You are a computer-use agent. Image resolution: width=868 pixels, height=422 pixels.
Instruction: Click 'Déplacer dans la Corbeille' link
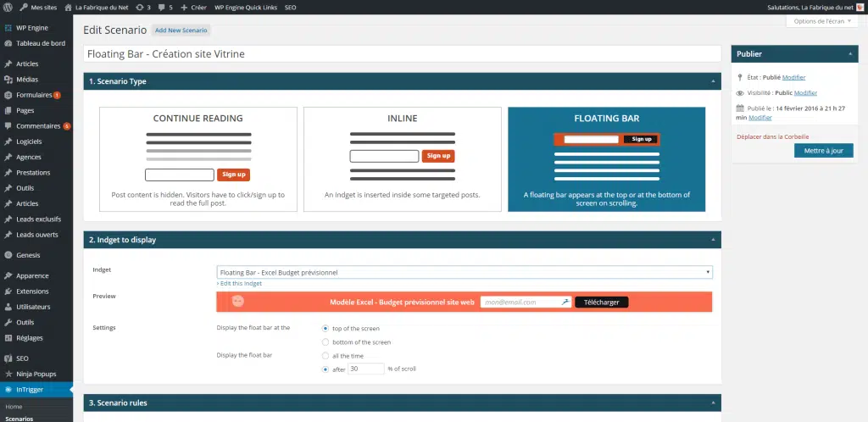(772, 136)
